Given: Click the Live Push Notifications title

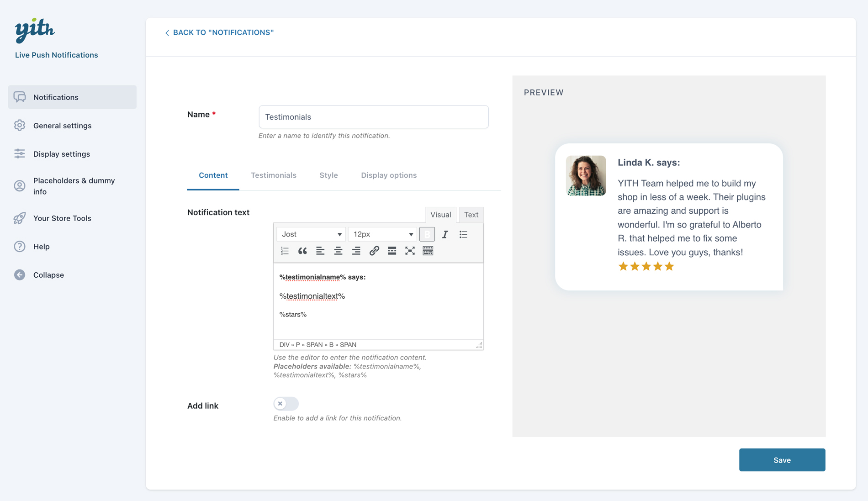Looking at the screenshot, I should coord(57,55).
